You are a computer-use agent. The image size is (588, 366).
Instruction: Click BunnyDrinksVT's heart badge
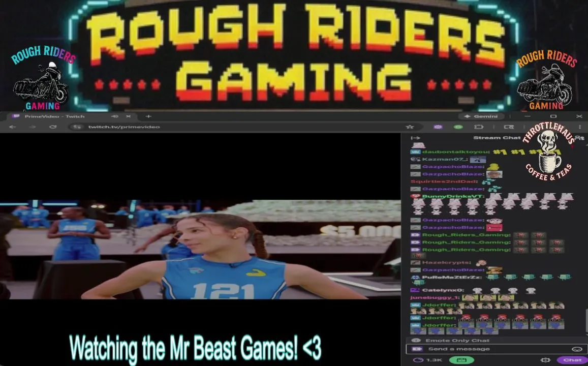(416, 196)
